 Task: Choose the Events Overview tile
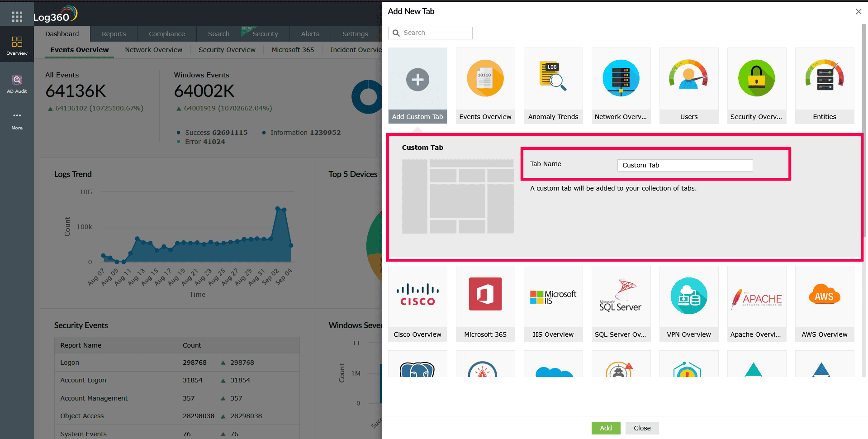coord(485,86)
